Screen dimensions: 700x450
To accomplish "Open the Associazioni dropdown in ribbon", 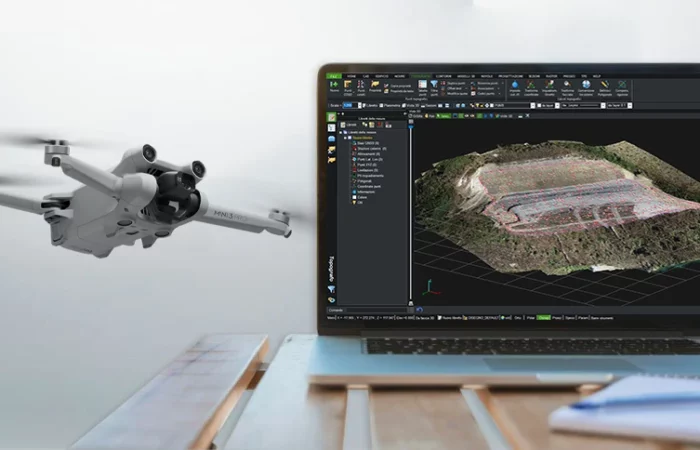I will [x=486, y=88].
